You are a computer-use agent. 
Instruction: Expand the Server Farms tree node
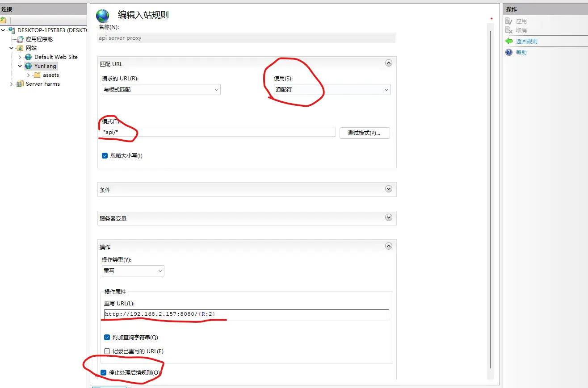coord(12,84)
